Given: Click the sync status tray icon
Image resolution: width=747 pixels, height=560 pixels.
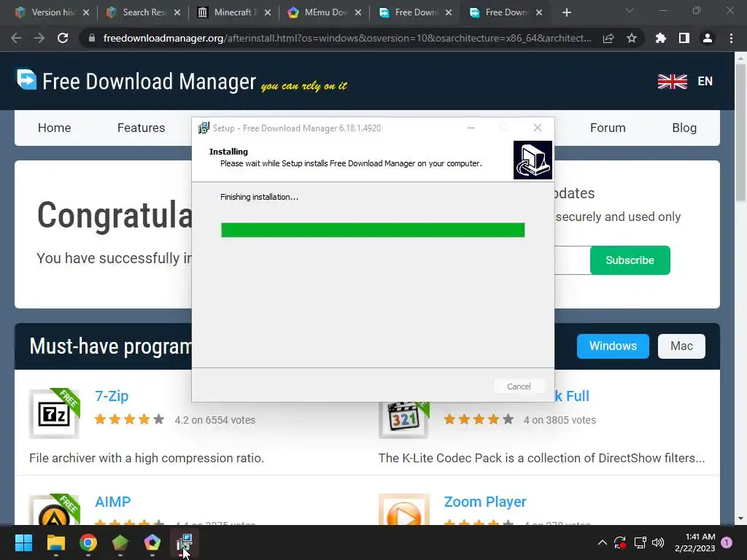Looking at the screenshot, I should 620,542.
